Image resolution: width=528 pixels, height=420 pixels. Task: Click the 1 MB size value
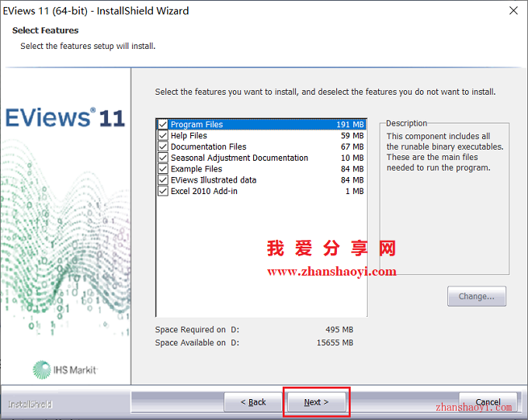(x=355, y=191)
